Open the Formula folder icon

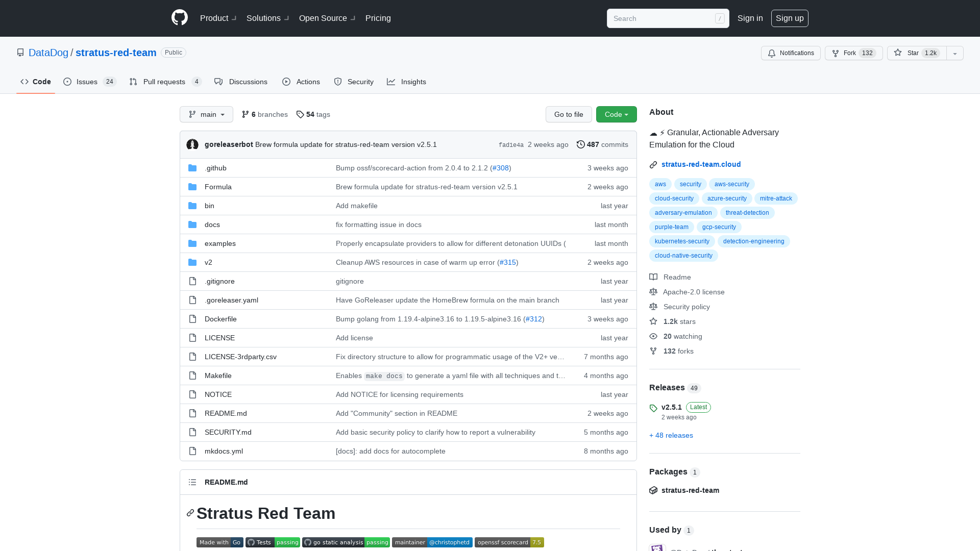(x=192, y=187)
